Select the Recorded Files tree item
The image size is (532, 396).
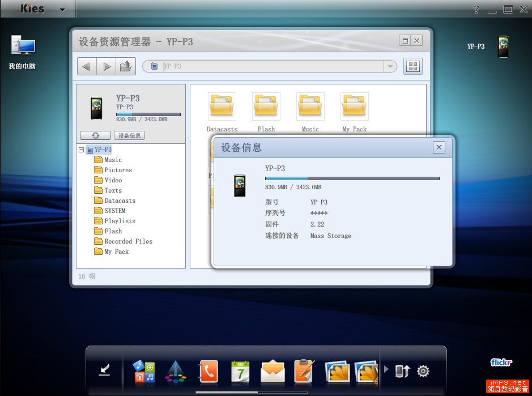click(x=128, y=241)
